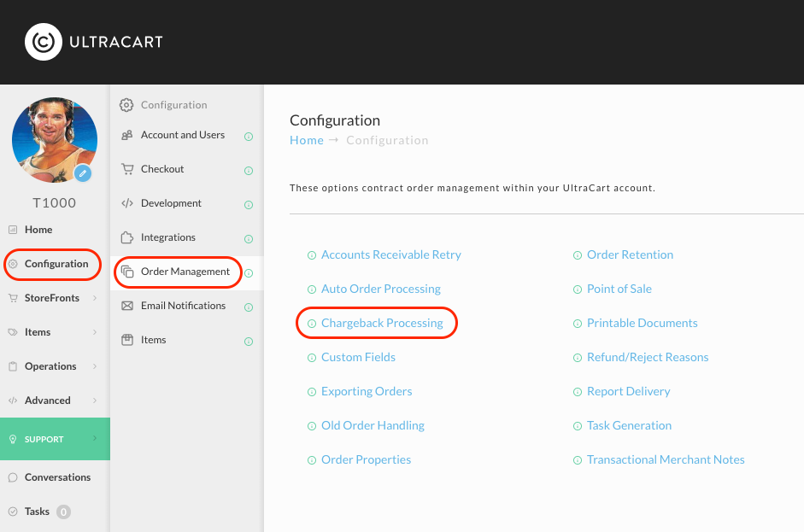Click the Configuration gear icon in left sidebar
This screenshot has height=532, width=804.
point(13,264)
